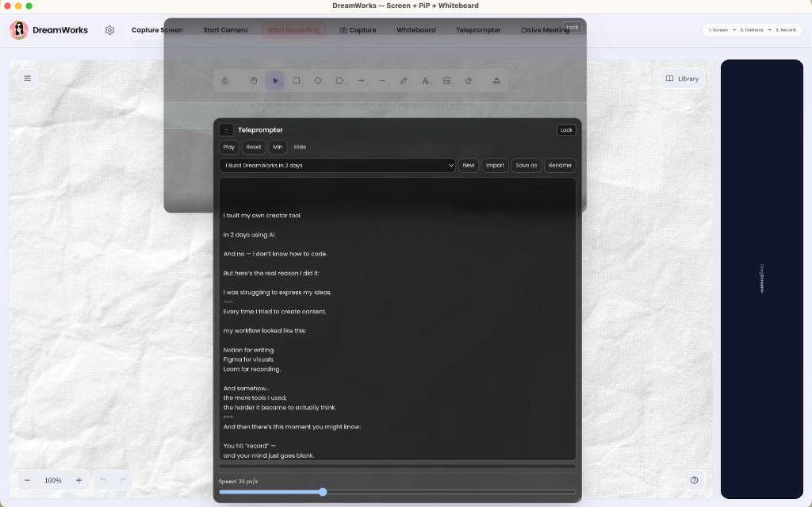
Task: Select the Selection arrow tool
Action: (275, 81)
